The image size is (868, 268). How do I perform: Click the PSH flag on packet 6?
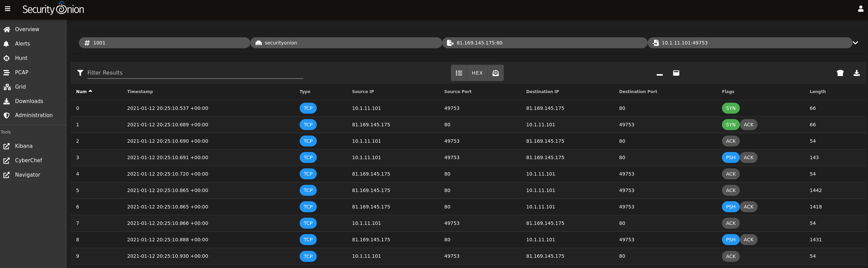[x=731, y=207]
